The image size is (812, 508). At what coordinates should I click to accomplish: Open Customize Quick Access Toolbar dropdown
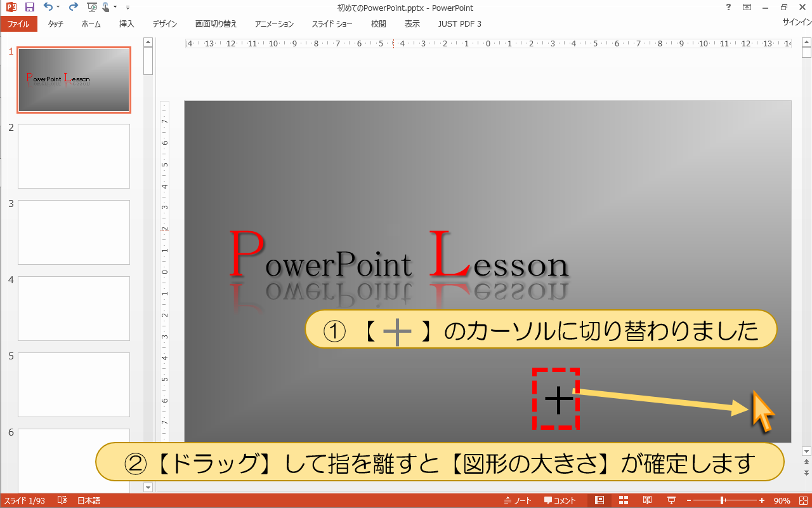pos(128,8)
